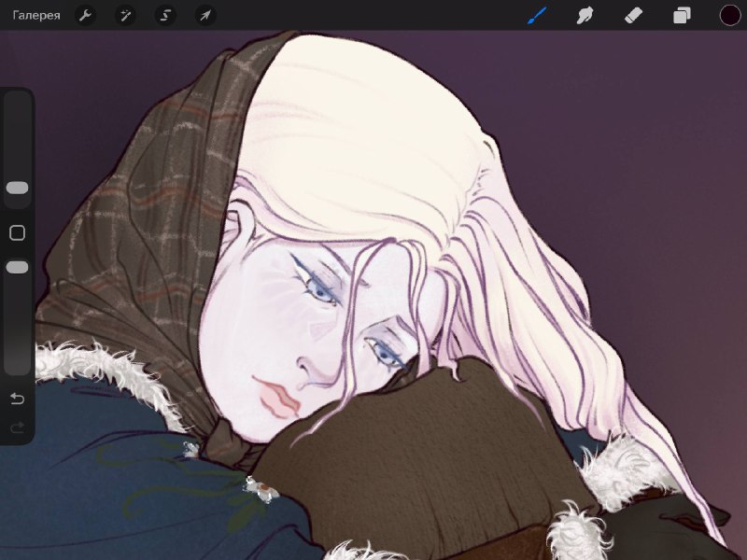Open the Adjustments magic wand menu
747x560 pixels.
tap(126, 16)
